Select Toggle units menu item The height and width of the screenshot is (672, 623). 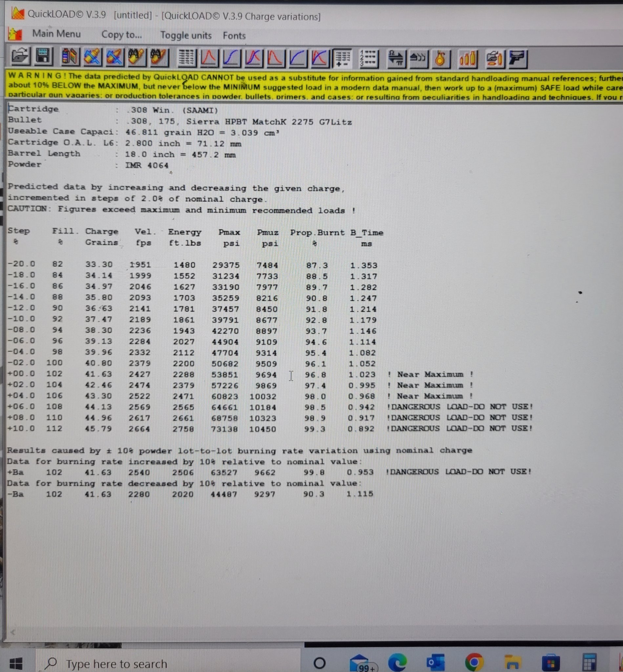point(186,35)
